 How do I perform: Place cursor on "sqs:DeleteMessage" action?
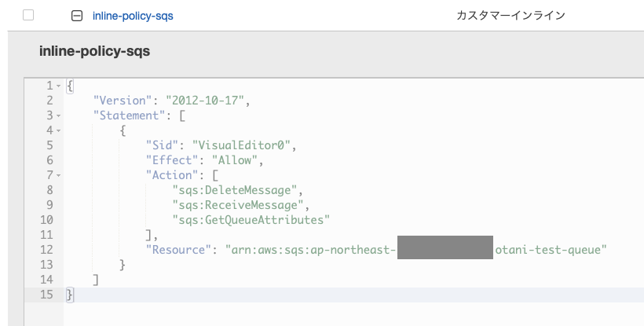[237, 190]
